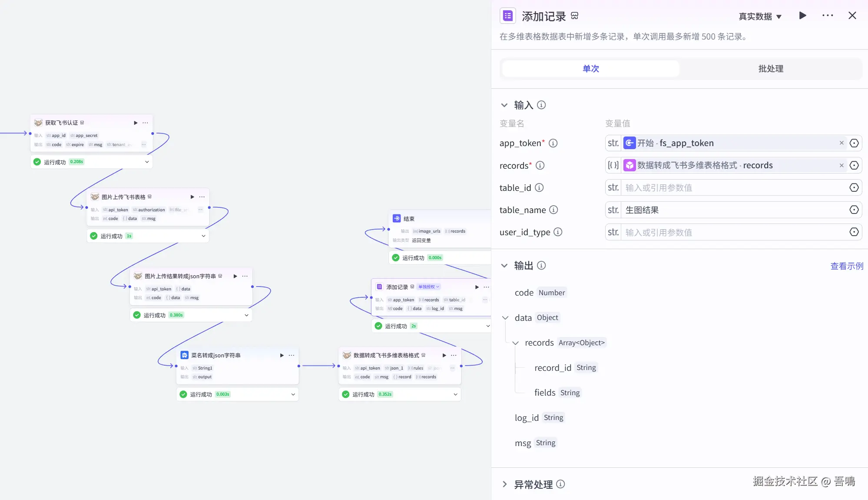Viewport: 868px width, 500px height.
Task: Select the 单次 tab
Action: (590, 69)
